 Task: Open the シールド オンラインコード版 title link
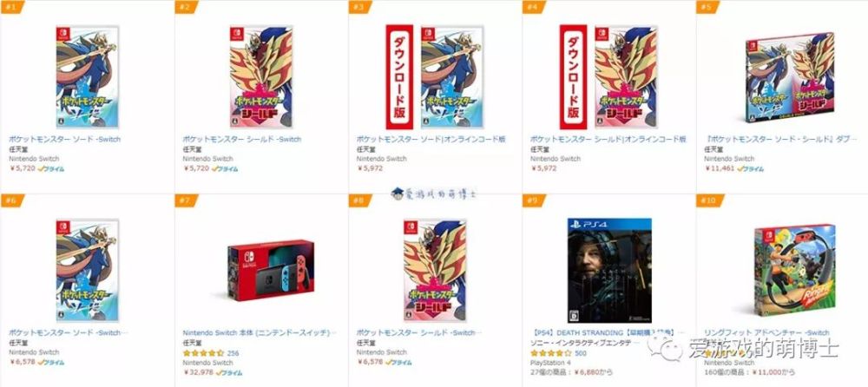tap(608, 139)
